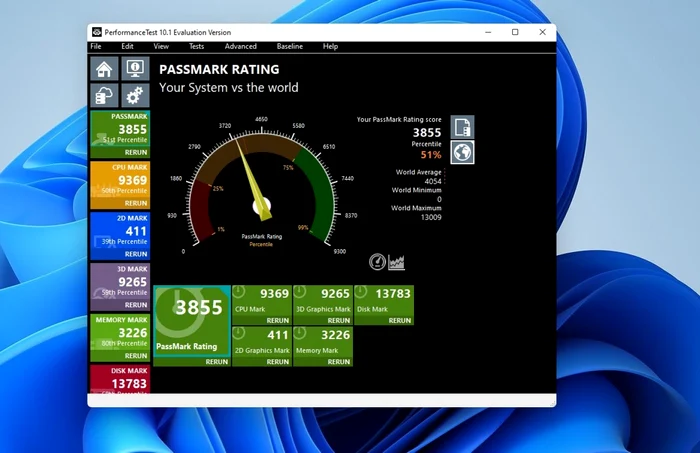Rerun the 2D Mark test in sidebar
The height and width of the screenshot is (453, 700).
point(136,254)
